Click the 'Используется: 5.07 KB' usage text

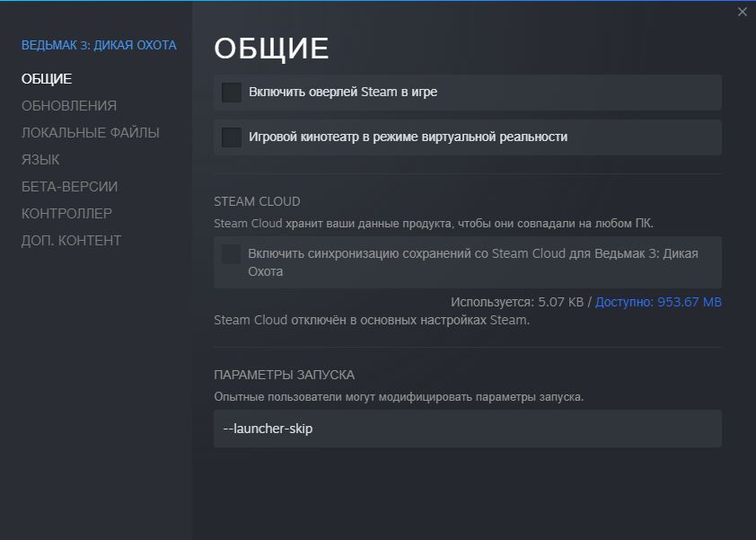click(517, 302)
